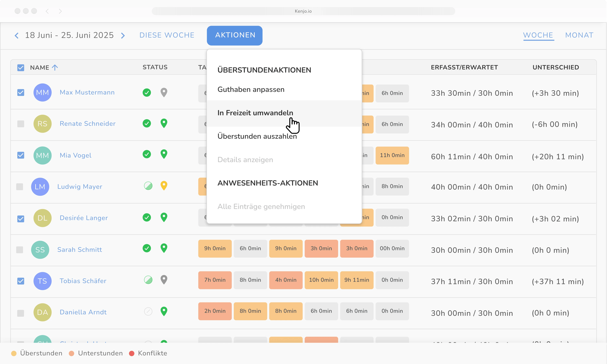Click the sort arrow next to NAME

55,67
